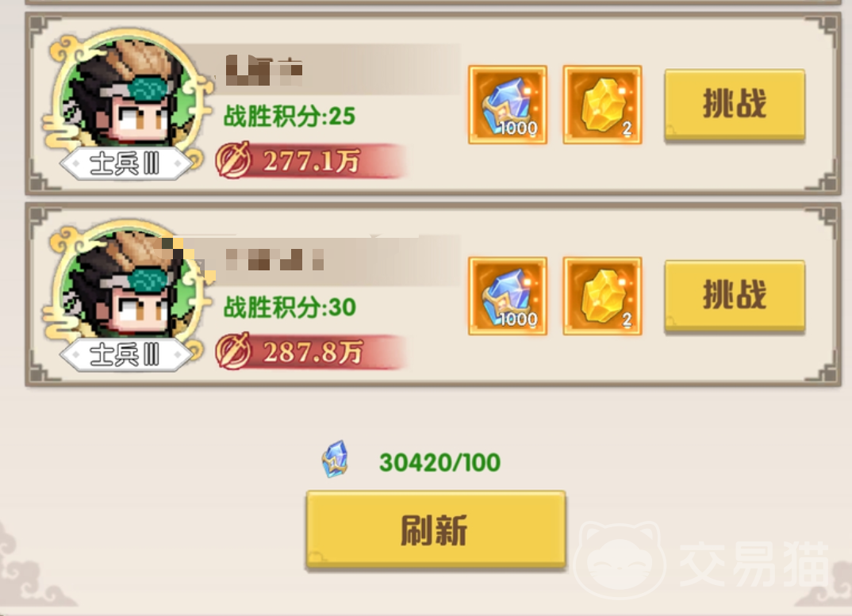Screen dimensions: 852x616
Task: Tap the crystal currency icon near 30420/100
Action: point(336,460)
